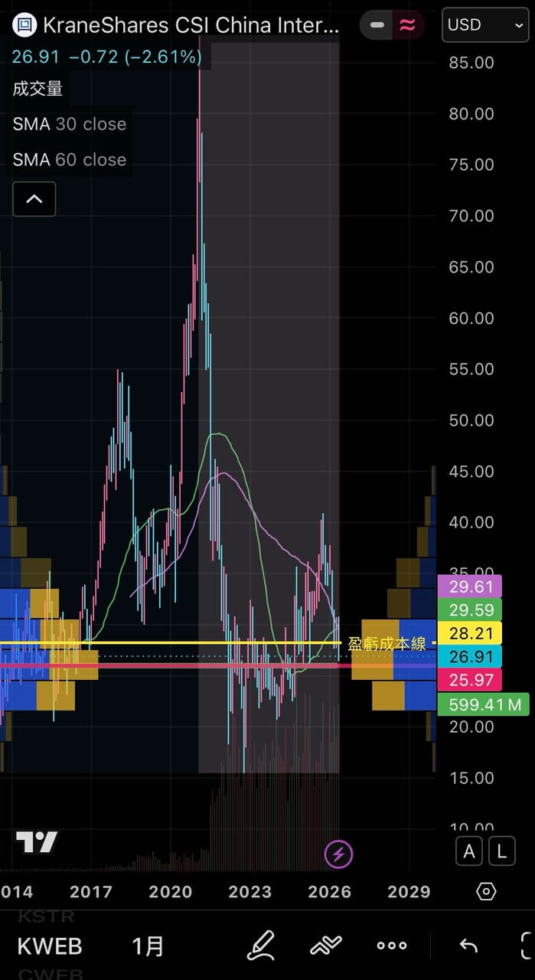Open the KWEB symbol search
This screenshot has width=535, height=980.
coord(49,946)
